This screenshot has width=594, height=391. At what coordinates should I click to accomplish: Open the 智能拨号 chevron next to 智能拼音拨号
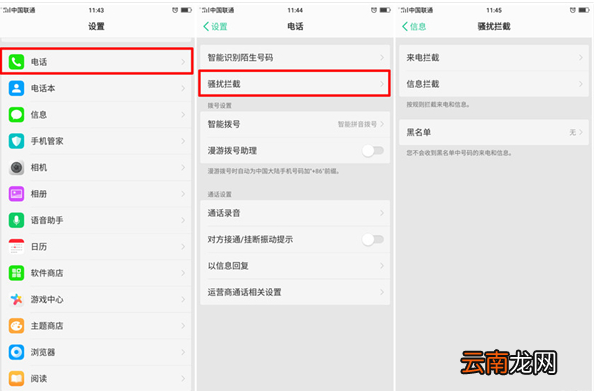[382, 124]
